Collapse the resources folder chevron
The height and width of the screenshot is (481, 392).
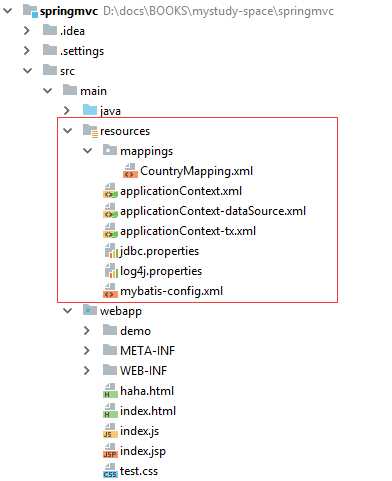(x=67, y=131)
